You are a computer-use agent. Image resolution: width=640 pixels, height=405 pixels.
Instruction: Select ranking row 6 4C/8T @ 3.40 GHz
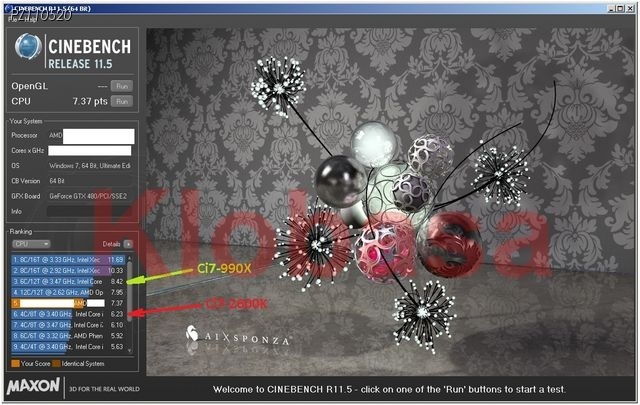click(x=68, y=314)
